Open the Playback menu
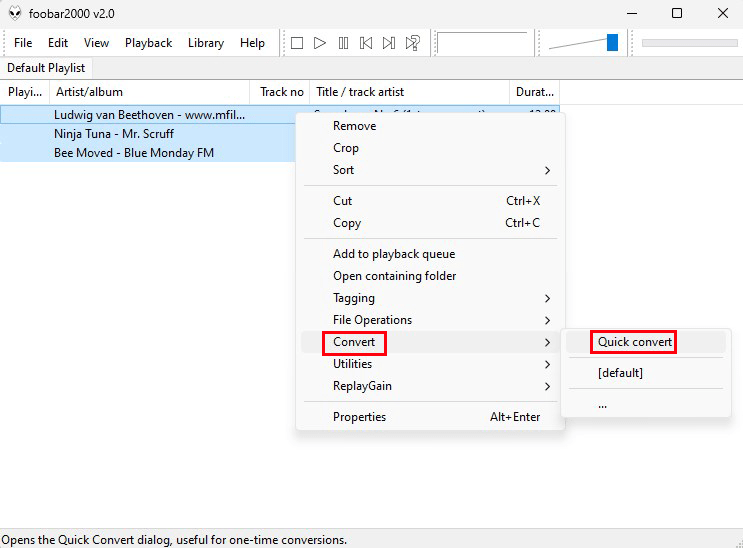The width and height of the screenshot is (743, 548). click(x=148, y=43)
